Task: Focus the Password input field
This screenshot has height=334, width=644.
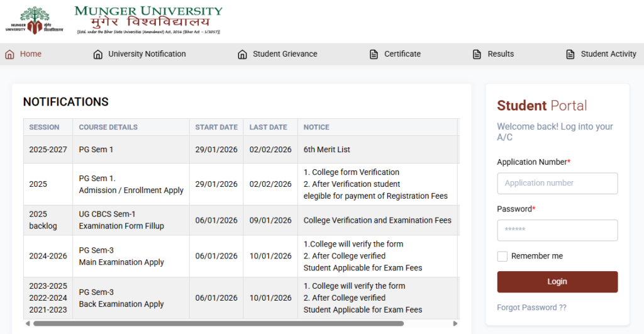Action: [x=557, y=230]
